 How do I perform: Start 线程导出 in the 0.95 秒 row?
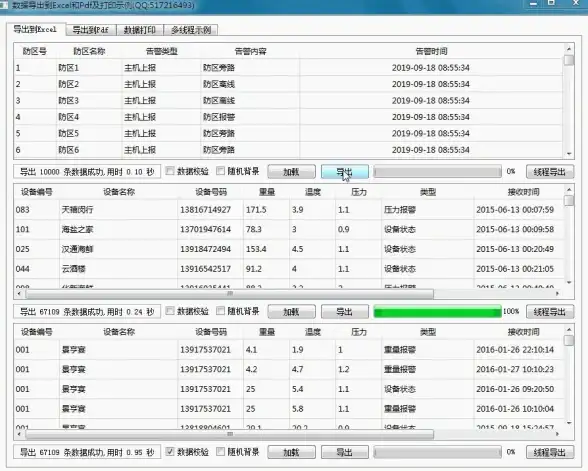pyautogui.click(x=550, y=452)
